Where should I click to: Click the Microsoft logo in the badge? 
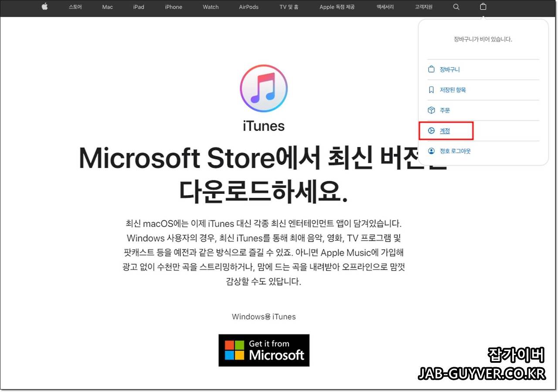pyautogui.click(x=235, y=350)
